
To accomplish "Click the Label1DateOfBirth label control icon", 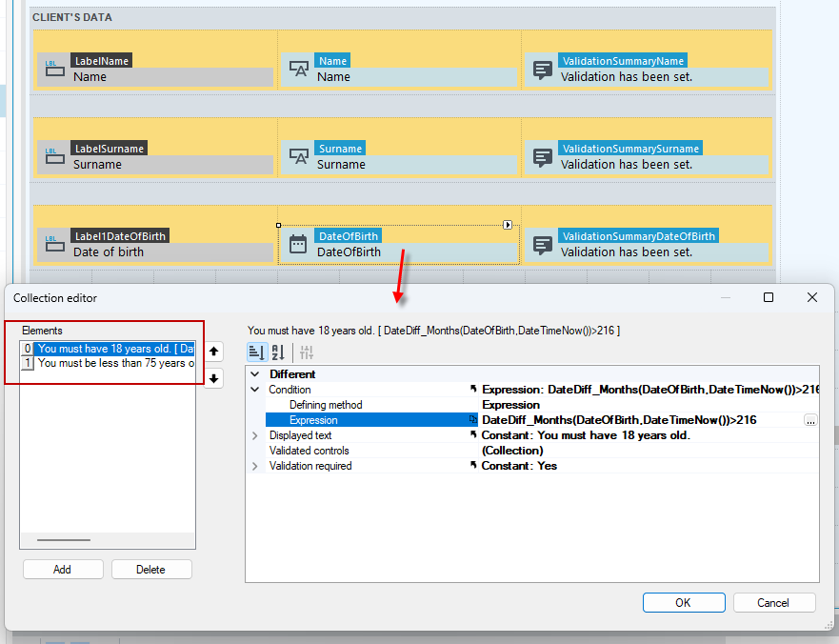I will [54, 244].
